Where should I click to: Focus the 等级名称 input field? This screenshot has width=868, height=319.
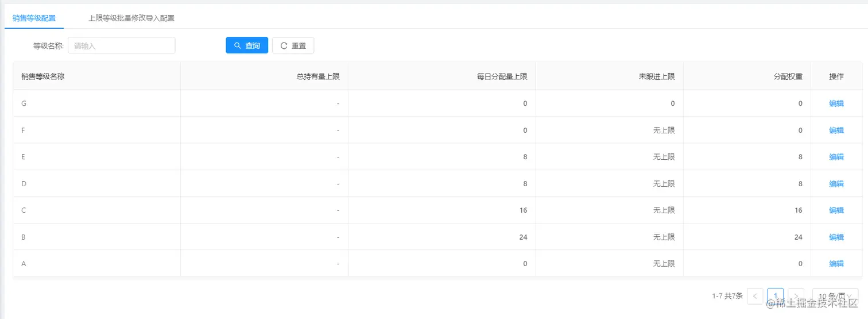click(x=121, y=45)
